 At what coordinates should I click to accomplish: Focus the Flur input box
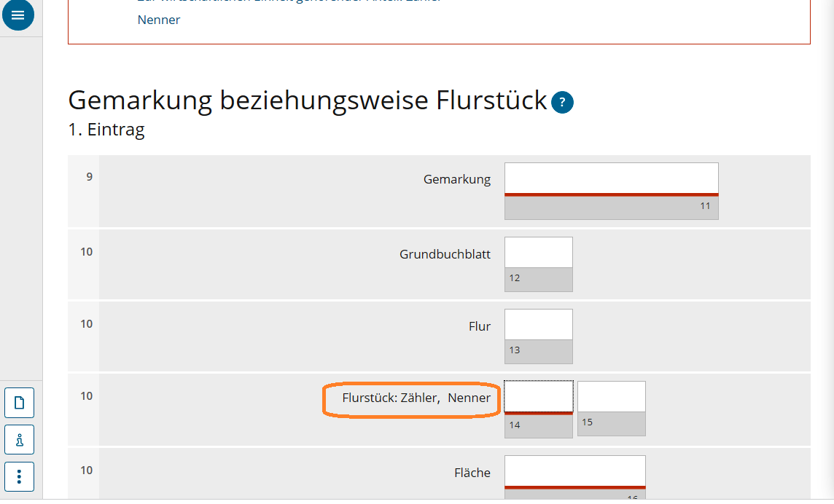pyautogui.click(x=538, y=323)
